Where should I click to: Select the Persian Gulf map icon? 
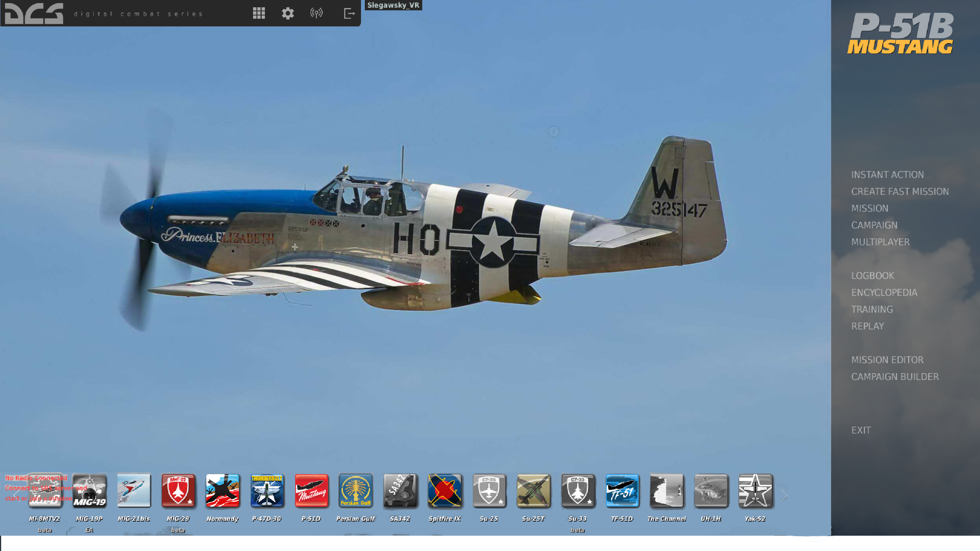pyautogui.click(x=356, y=491)
